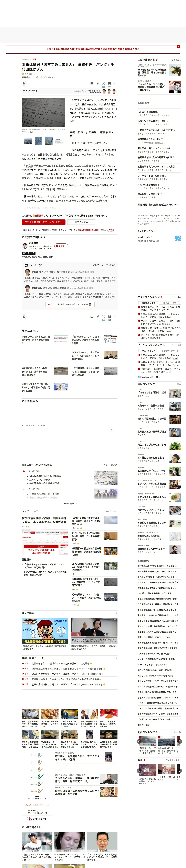Click the asahi_edo SNS account icon
Screen dimensions: 186x868
tap(178, 238)
